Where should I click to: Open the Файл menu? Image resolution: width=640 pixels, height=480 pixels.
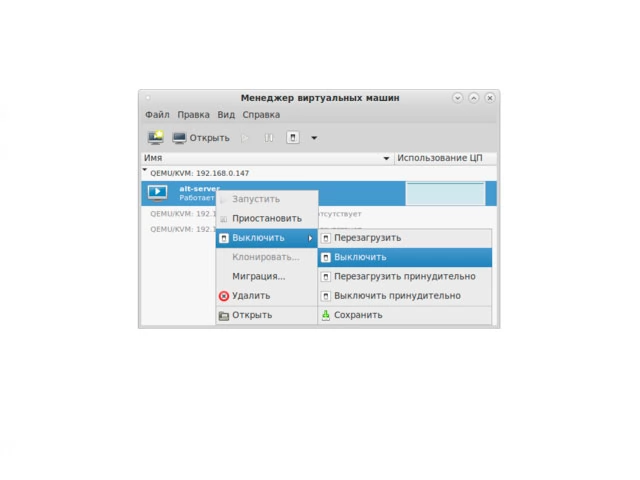tap(157, 115)
